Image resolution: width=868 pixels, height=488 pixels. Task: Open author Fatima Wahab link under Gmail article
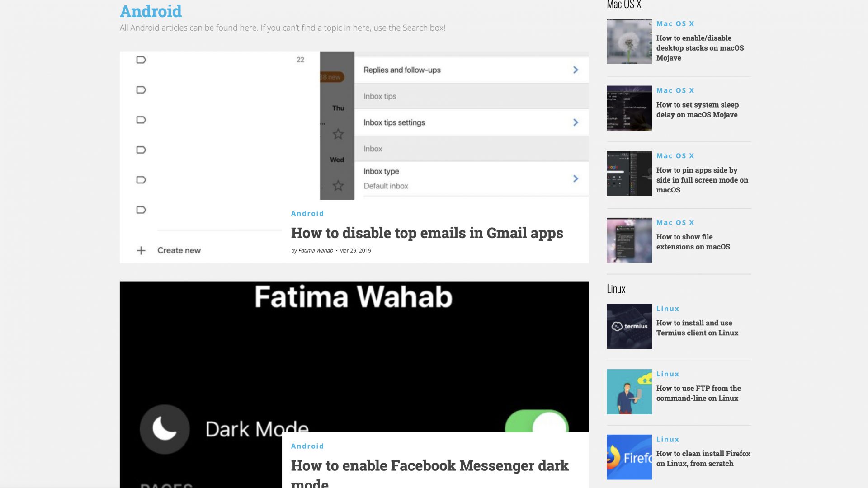coord(316,250)
